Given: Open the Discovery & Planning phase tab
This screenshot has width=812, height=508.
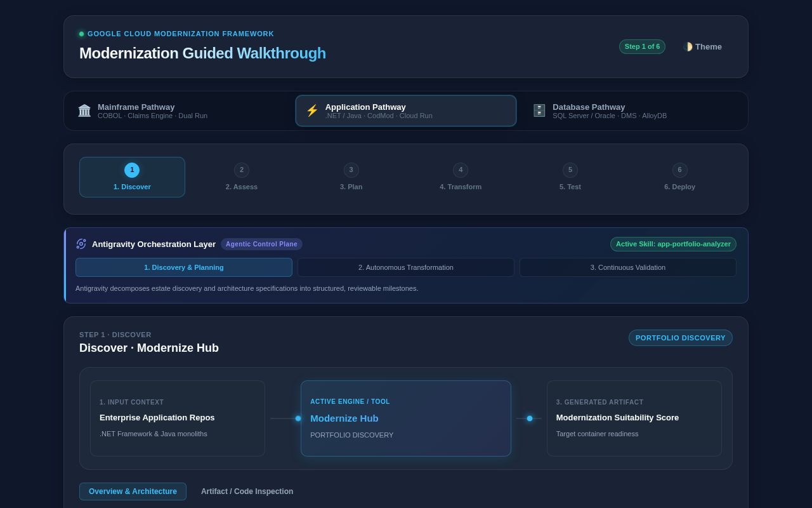Looking at the screenshot, I should pyautogui.click(x=184, y=267).
